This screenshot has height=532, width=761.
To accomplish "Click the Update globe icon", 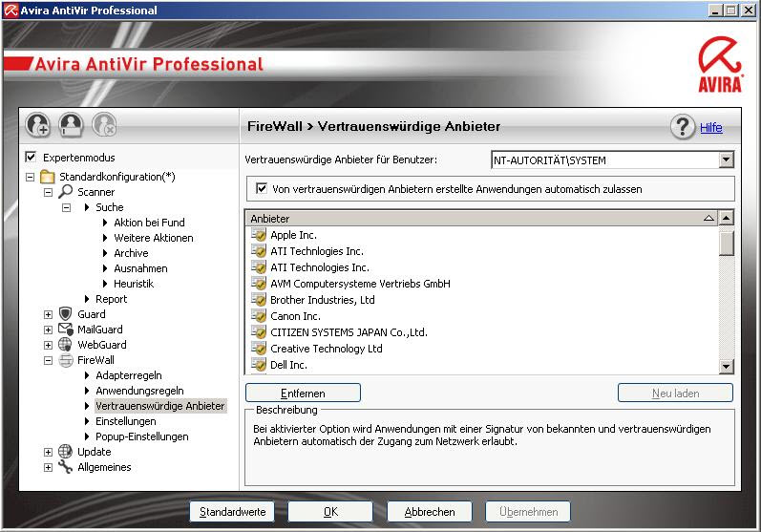I will pyautogui.click(x=65, y=452).
